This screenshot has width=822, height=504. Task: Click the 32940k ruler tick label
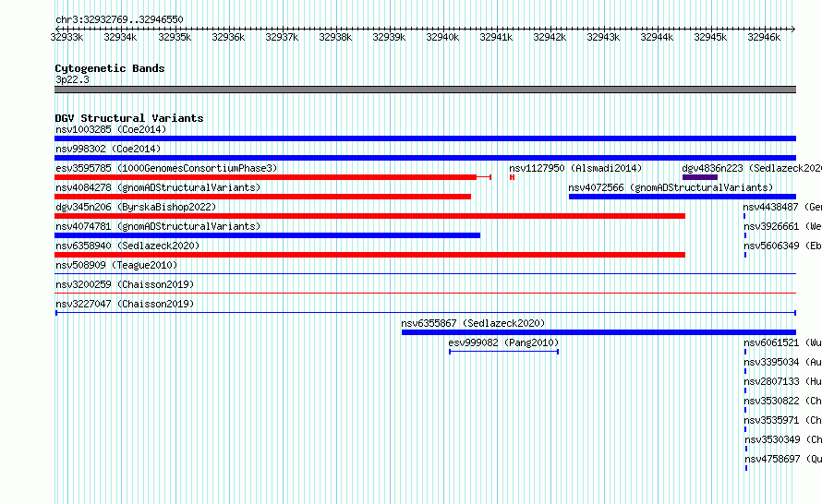click(x=442, y=37)
